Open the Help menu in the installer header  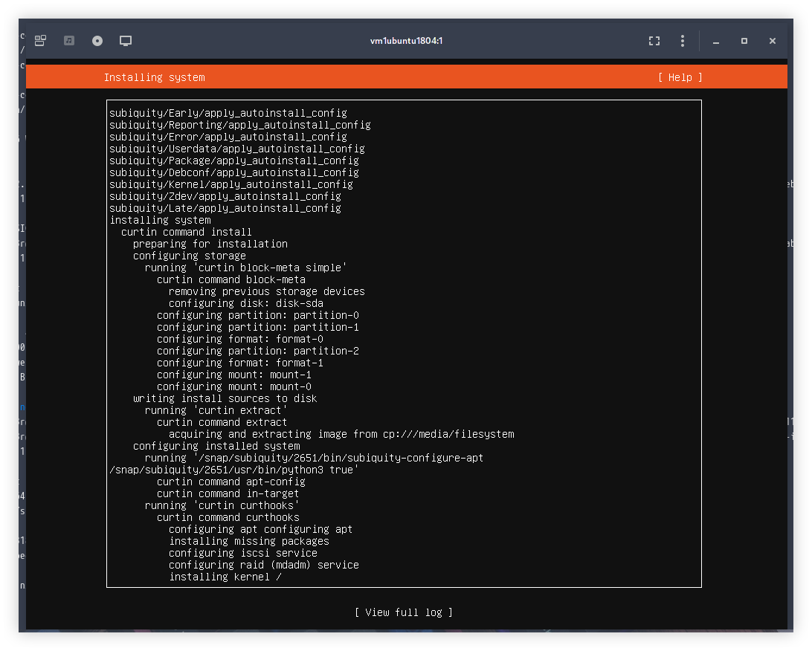click(x=680, y=77)
